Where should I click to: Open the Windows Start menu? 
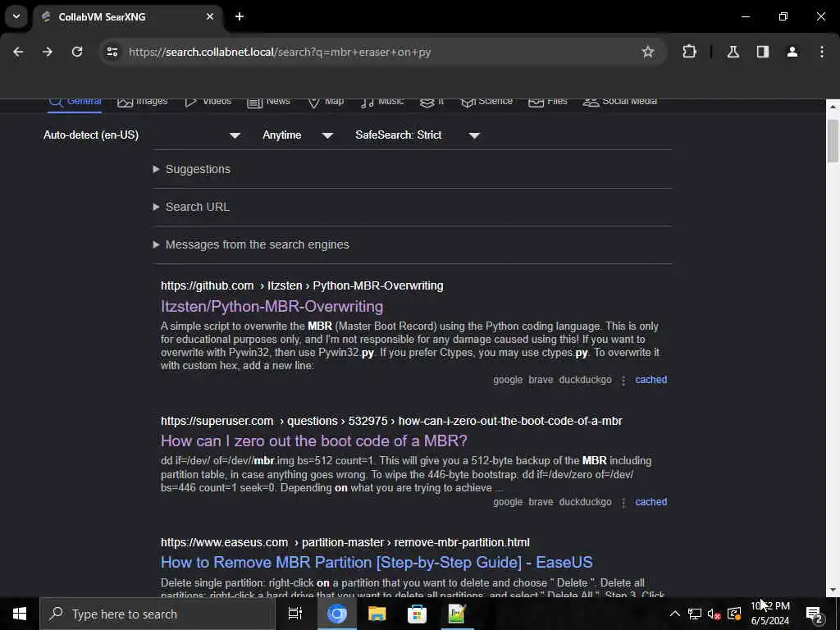20,614
